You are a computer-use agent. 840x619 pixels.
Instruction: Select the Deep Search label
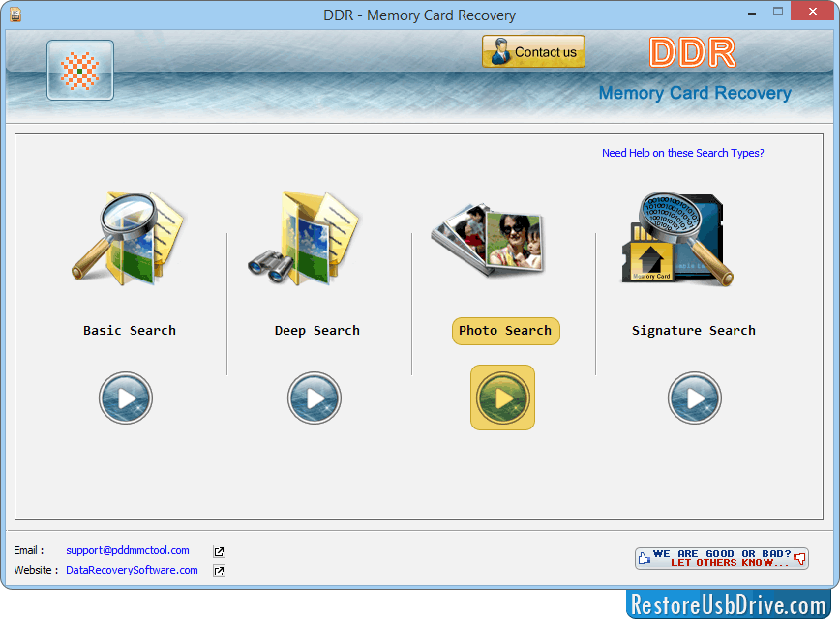(x=317, y=331)
